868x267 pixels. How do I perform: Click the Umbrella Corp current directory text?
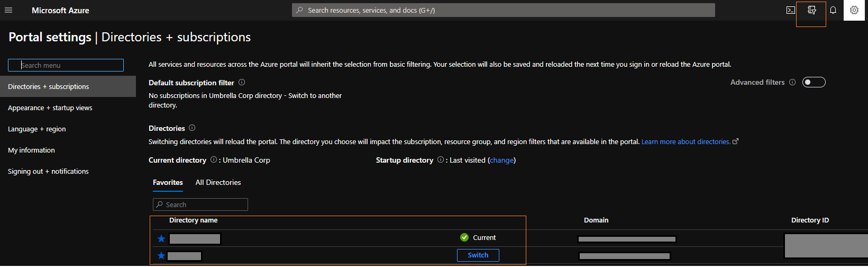point(246,160)
